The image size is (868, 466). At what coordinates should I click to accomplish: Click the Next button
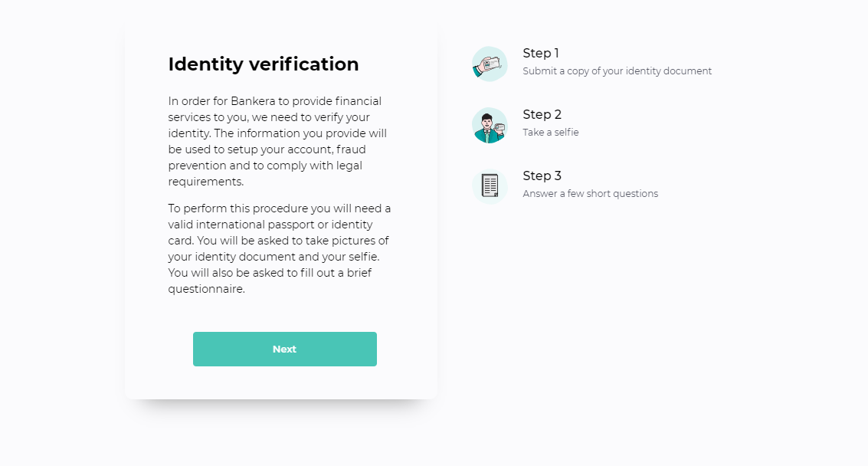[284, 349]
